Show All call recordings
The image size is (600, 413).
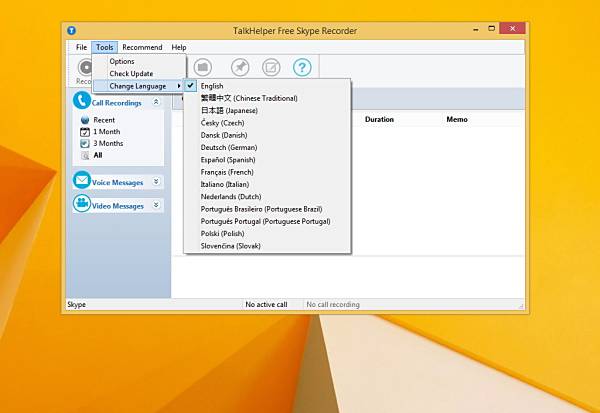98,155
